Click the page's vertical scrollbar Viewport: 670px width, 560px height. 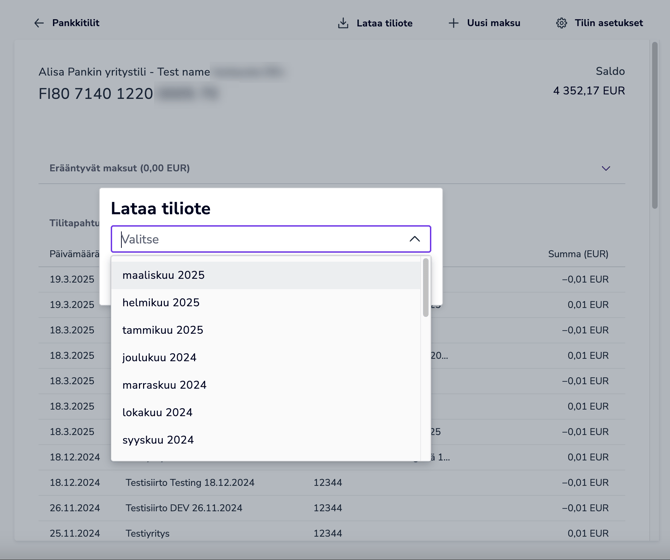pos(656,130)
